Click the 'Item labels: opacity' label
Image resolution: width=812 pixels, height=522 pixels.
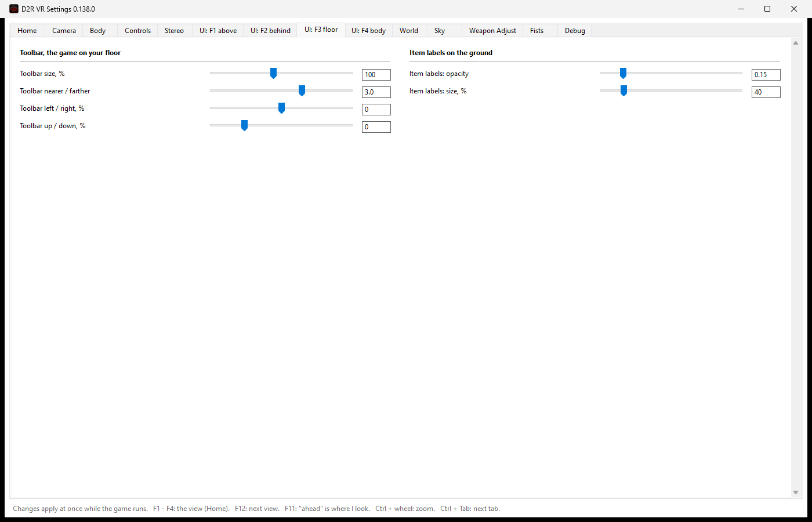pos(439,74)
